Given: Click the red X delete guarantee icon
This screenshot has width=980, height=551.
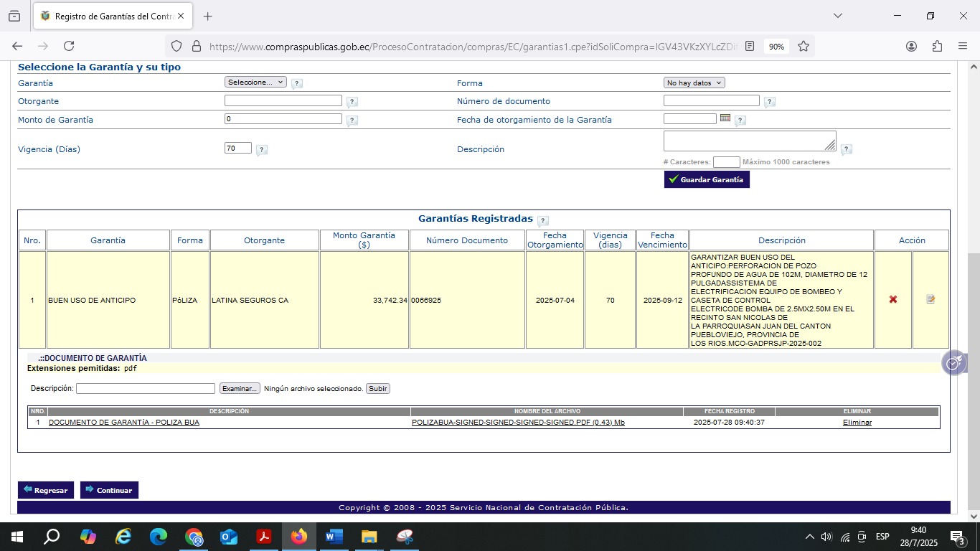Looking at the screenshot, I should click(892, 299).
